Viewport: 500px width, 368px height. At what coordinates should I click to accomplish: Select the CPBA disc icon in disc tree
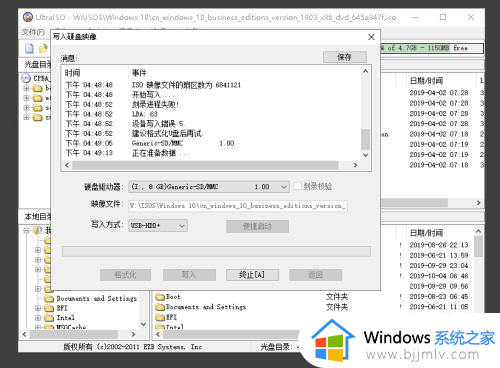click(x=26, y=78)
